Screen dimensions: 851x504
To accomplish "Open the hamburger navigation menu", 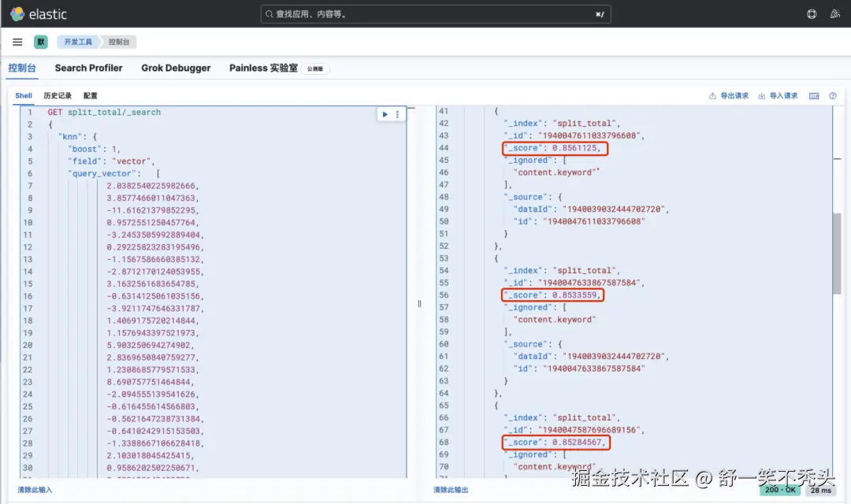I will (17, 42).
